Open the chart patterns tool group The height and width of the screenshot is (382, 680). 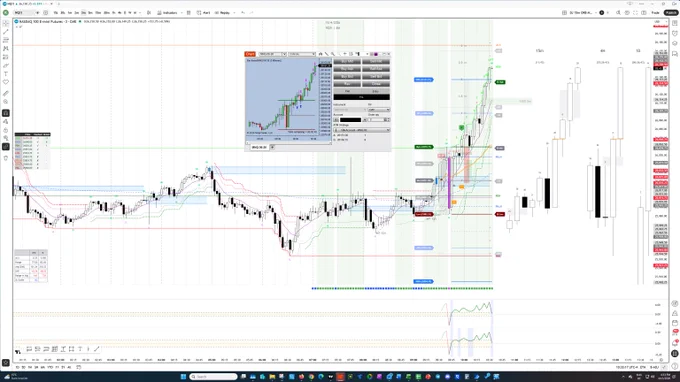(6, 49)
